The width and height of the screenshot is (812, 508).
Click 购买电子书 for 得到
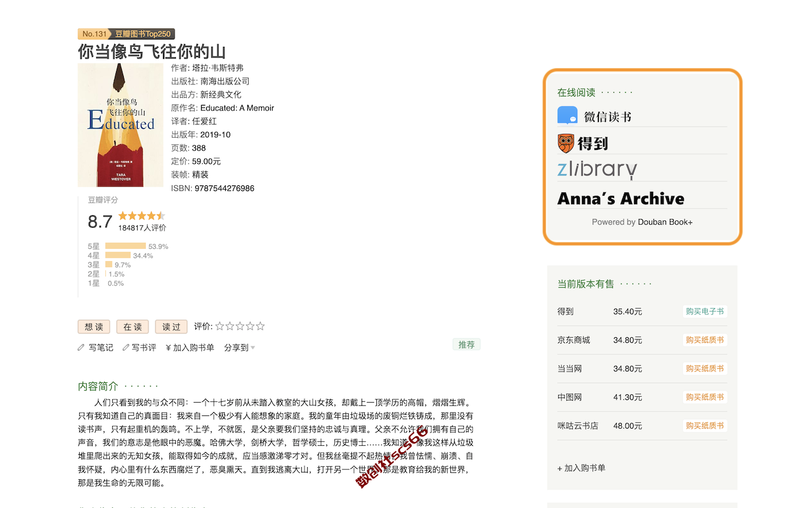point(704,311)
